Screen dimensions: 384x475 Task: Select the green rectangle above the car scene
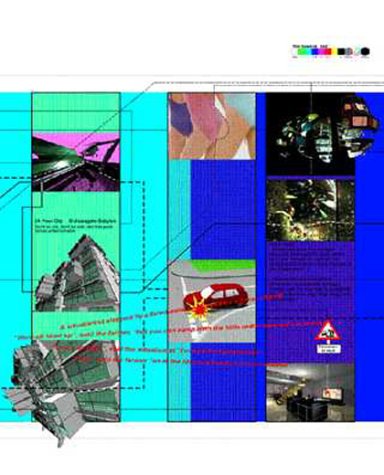click(223, 265)
